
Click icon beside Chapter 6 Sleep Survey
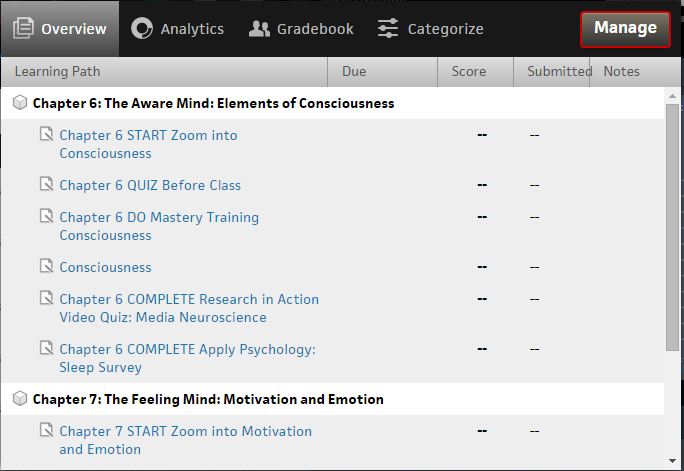point(46,349)
